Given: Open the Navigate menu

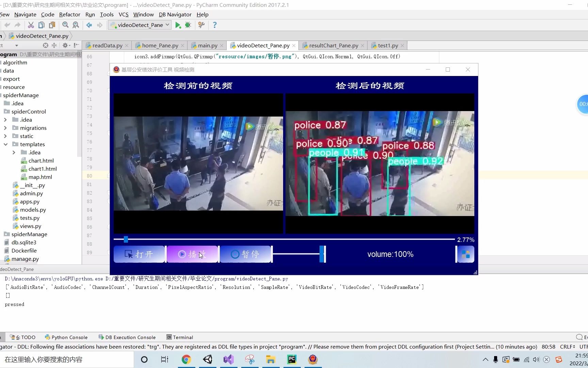Looking at the screenshot, I should (x=25, y=14).
